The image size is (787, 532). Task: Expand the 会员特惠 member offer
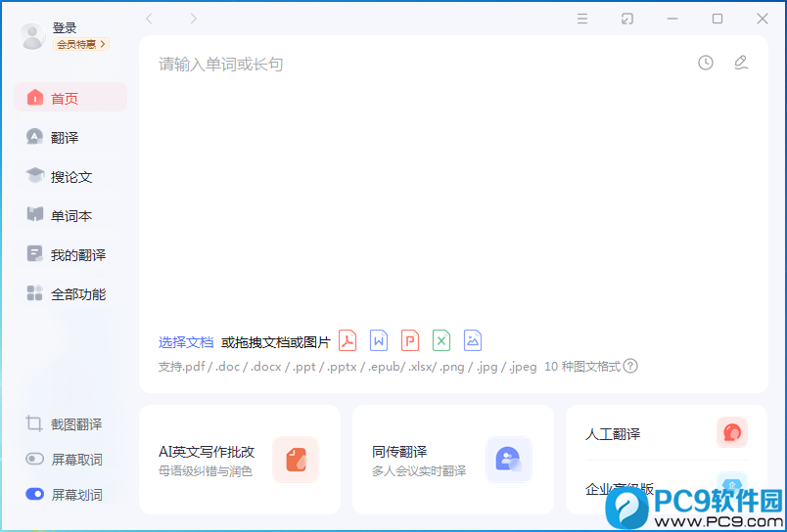click(81, 44)
